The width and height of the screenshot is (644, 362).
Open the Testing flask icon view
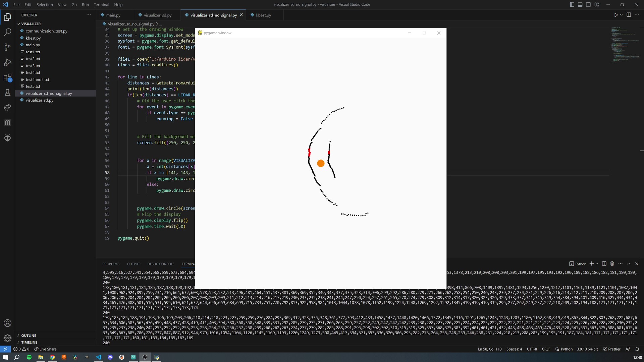point(7,93)
